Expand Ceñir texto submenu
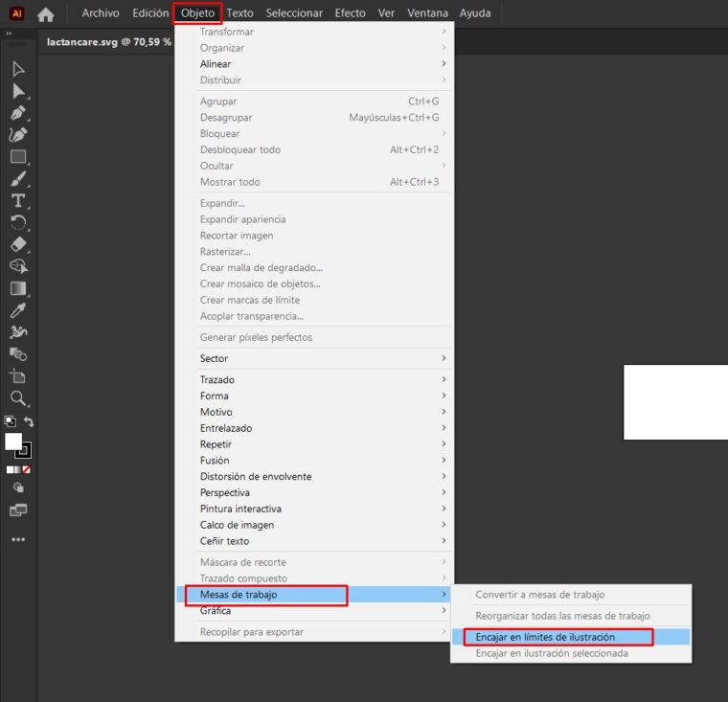 (x=314, y=541)
